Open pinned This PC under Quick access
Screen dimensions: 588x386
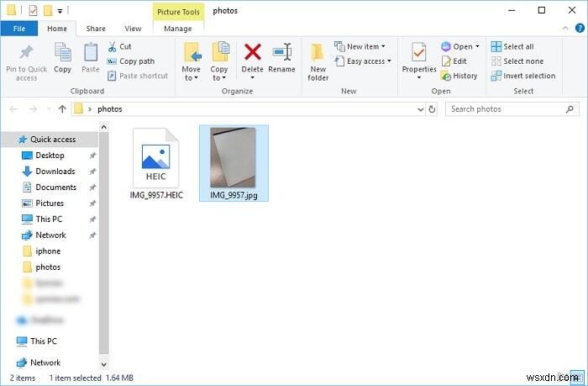pos(49,219)
